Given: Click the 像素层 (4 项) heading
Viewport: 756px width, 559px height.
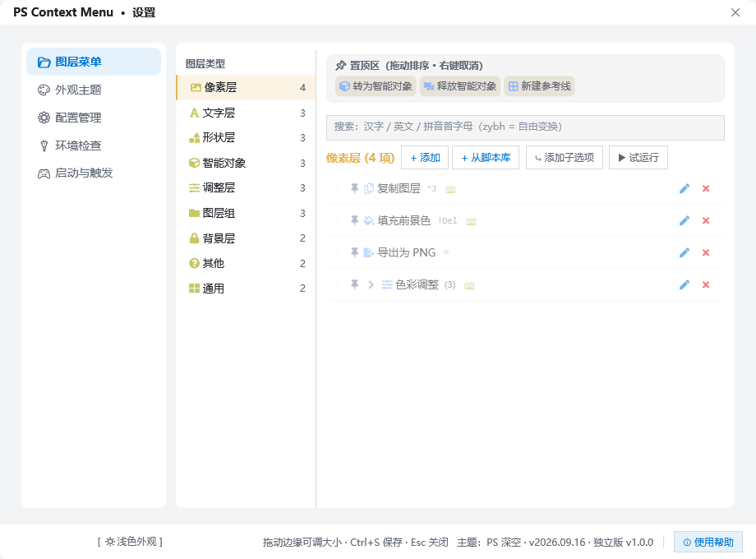Looking at the screenshot, I should 360,158.
